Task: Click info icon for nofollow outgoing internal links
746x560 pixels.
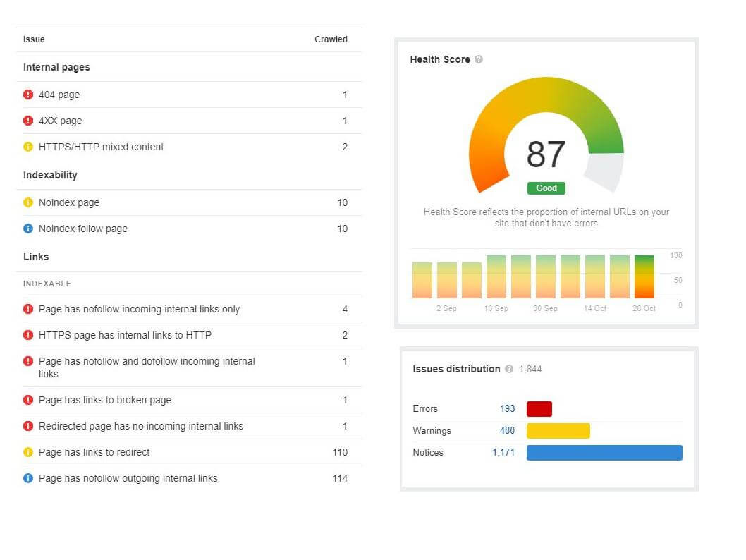Action: [x=28, y=478]
